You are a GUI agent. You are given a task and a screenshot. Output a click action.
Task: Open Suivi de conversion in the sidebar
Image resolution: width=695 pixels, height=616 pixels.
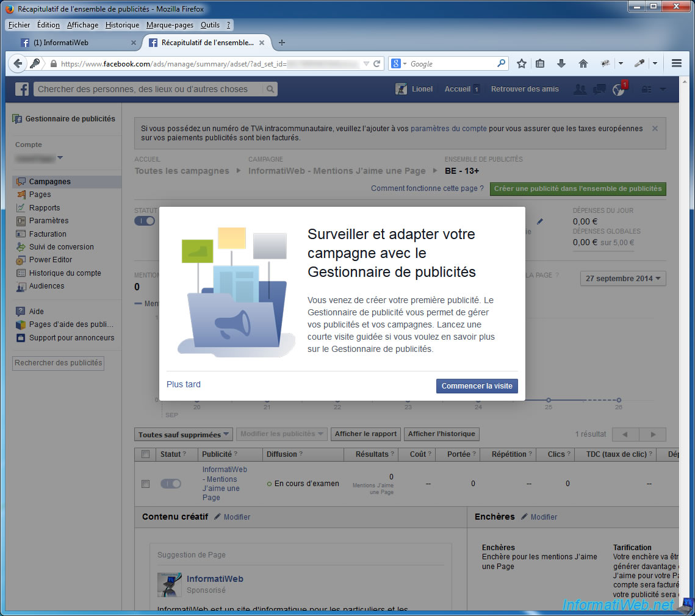coord(61,247)
